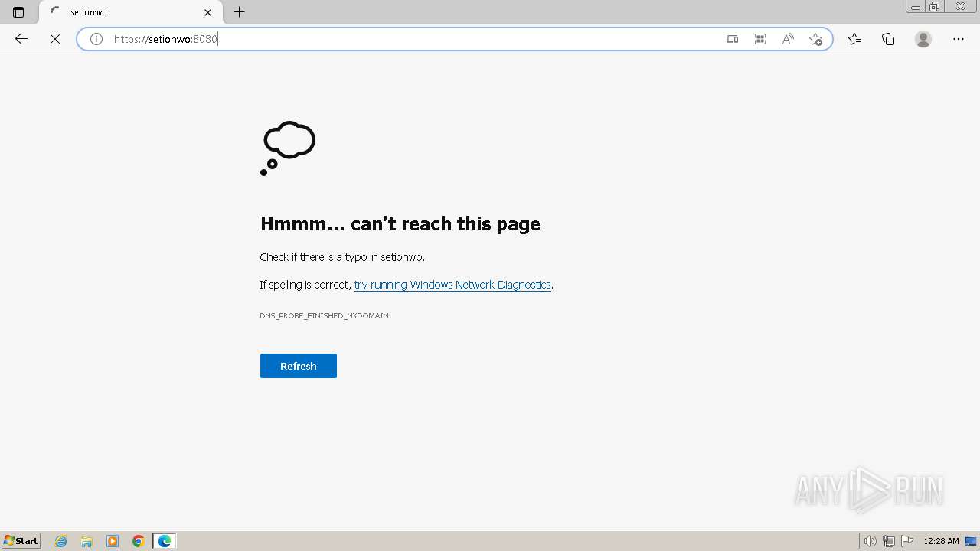Launch Internet Explorer from taskbar

tap(61, 541)
